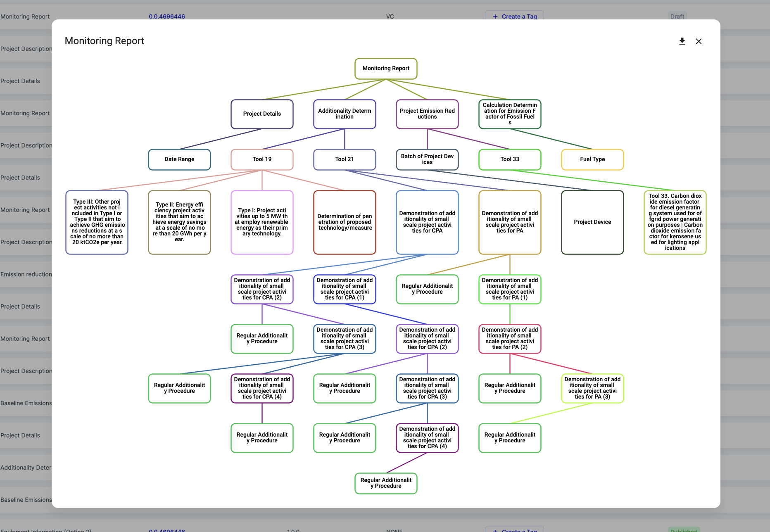
Task: Select the Tool 33 carbon dioxide emission factor node
Action: [675, 222]
